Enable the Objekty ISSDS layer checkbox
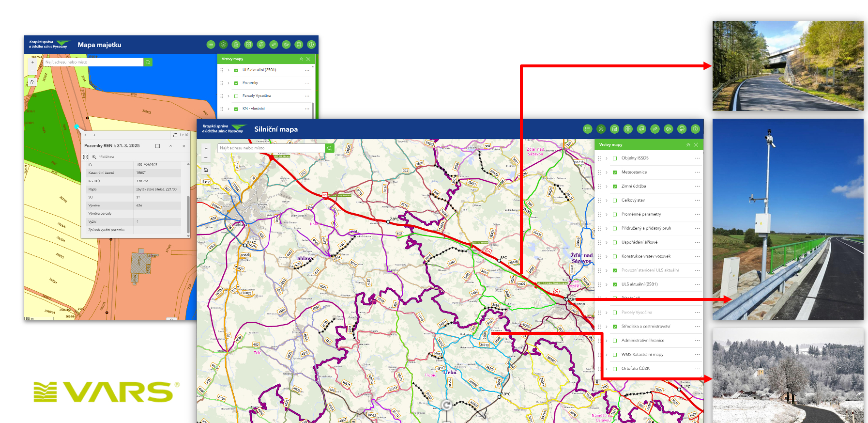 click(615, 158)
